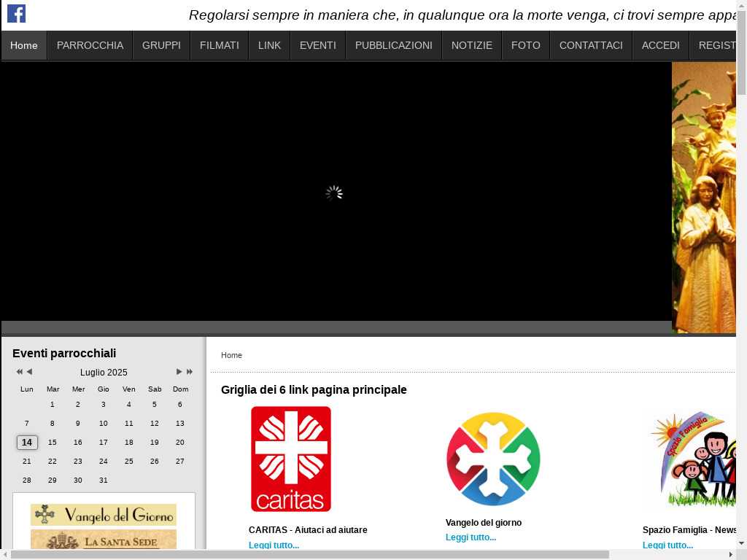
Task: Select day 31 in the calendar
Action: point(104,481)
